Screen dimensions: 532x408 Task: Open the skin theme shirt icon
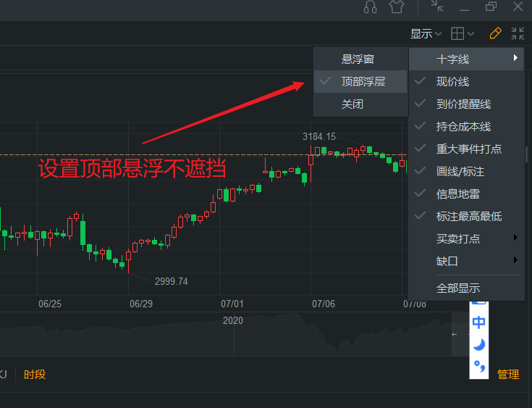397,7
